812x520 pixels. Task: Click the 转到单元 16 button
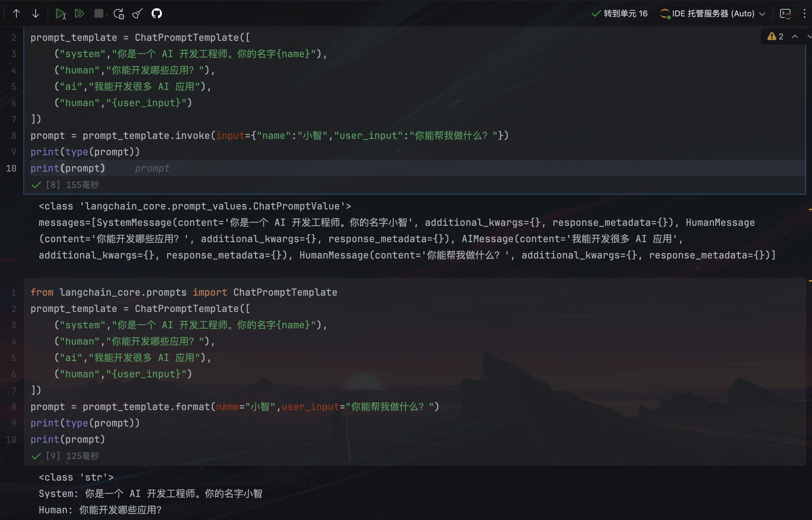pos(620,14)
